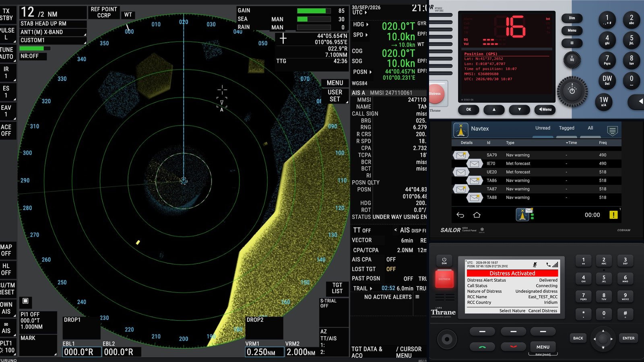Expand the POSN source arrow
644x362 pixels.
click(370, 72)
